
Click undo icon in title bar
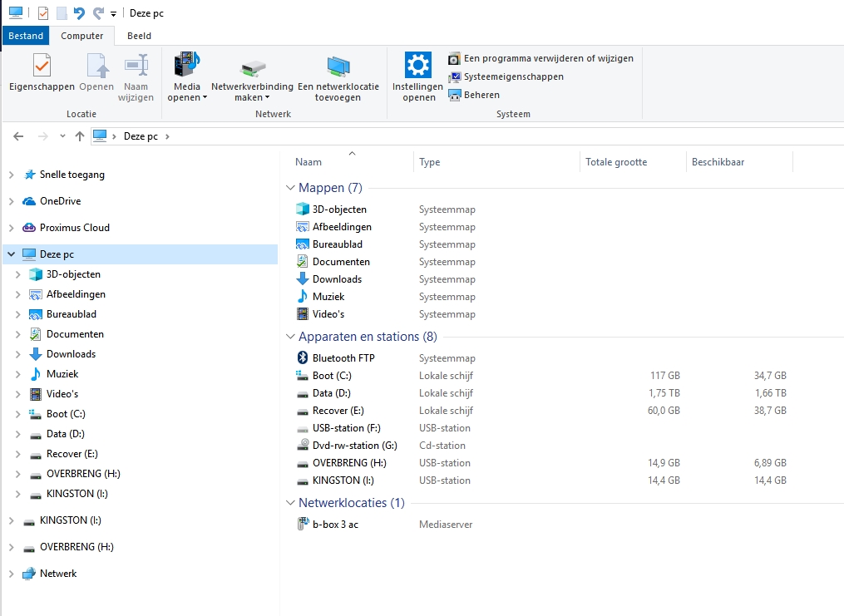80,13
